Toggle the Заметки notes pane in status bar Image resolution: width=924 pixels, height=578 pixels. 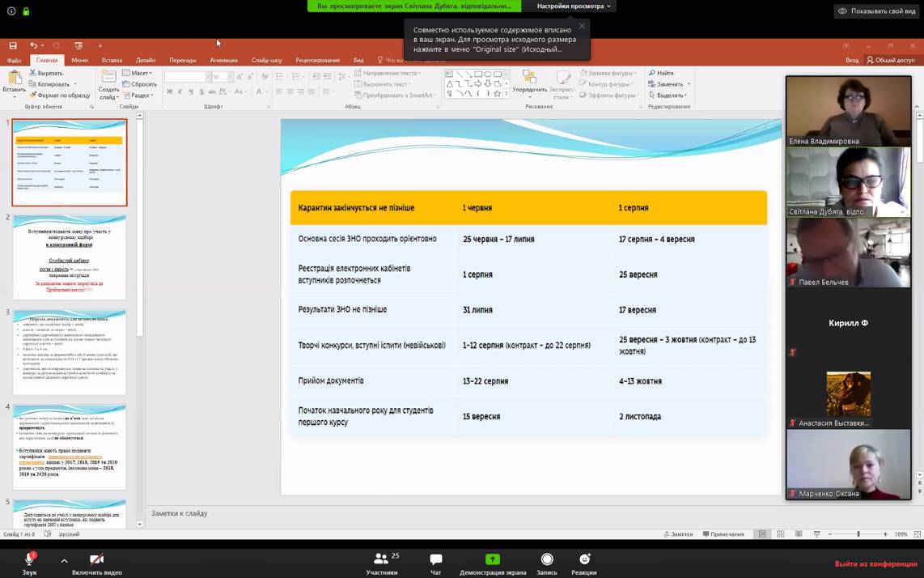pyautogui.click(x=678, y=534)
